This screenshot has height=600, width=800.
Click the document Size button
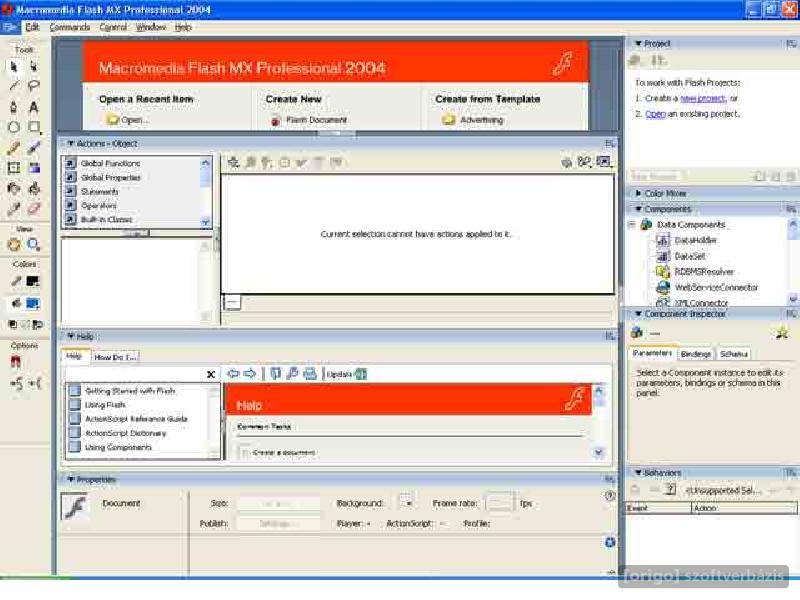(x=279, y=504)
